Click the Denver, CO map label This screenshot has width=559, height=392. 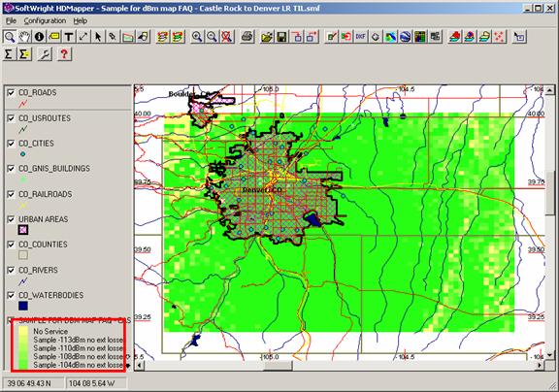pos(262,190)
